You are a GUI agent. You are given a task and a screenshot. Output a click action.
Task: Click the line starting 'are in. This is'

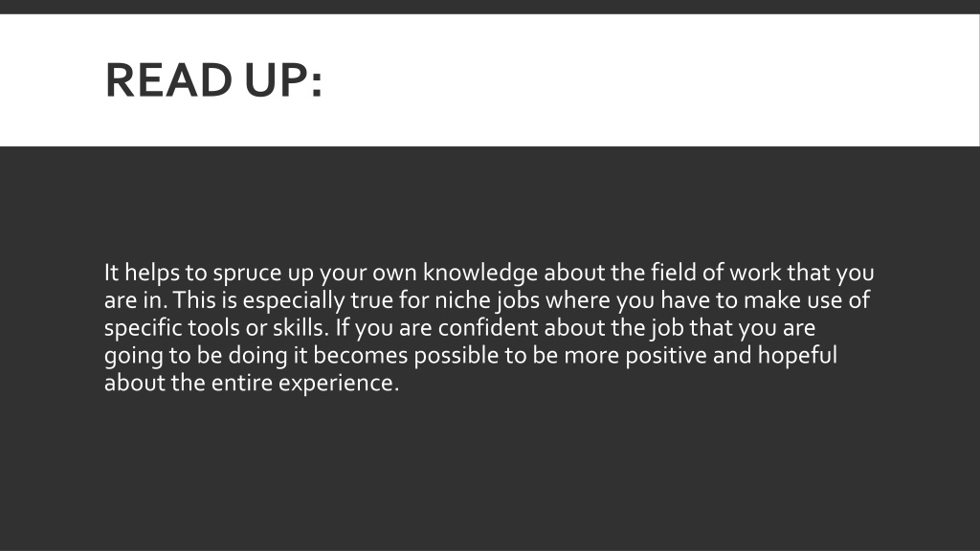[487, 300]
